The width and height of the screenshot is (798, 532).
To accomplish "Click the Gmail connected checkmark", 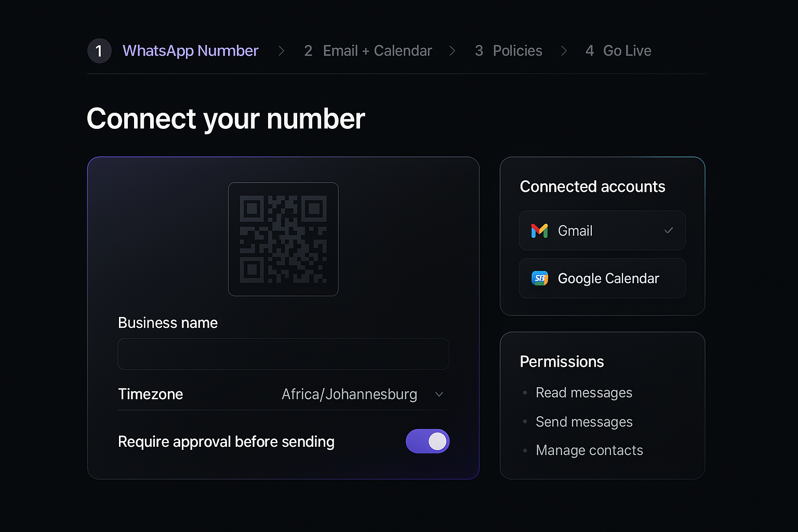I will point(668,230).
